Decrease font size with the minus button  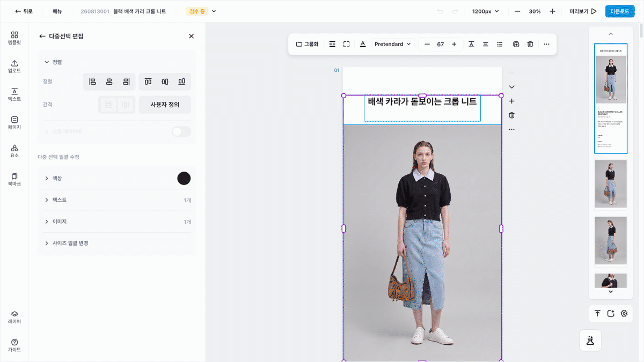(x=427, y=44)
